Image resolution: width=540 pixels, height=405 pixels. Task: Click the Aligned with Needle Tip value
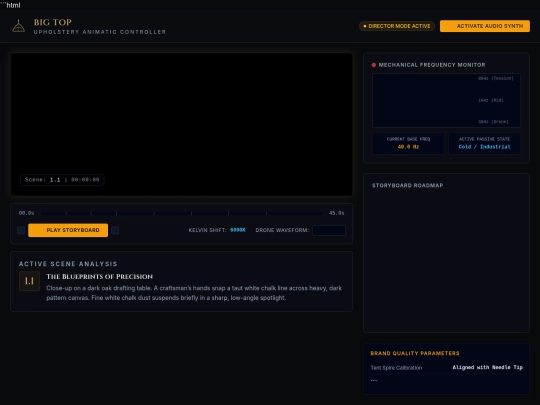pyautogui.click(x=488, y=367)
